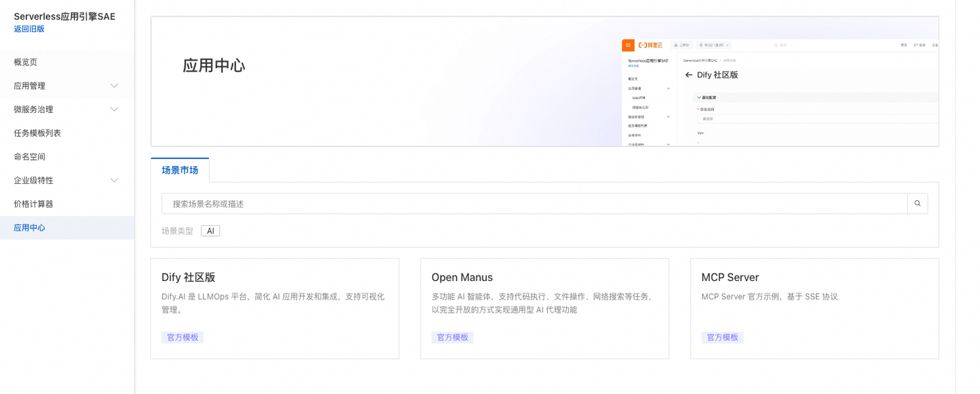The image size is (980, 394).
Task: Open the Dify 社区版 scenario card
Action: pos(274,308)
